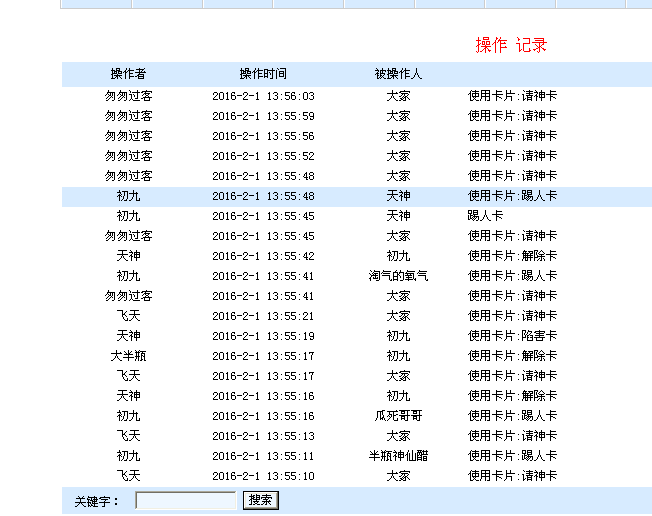Click target name 半瓶神仙醋

[398, 456]
